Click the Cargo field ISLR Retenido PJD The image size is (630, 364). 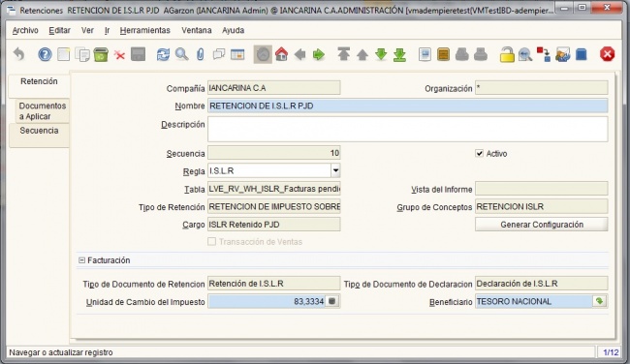(x=274, y=225)
